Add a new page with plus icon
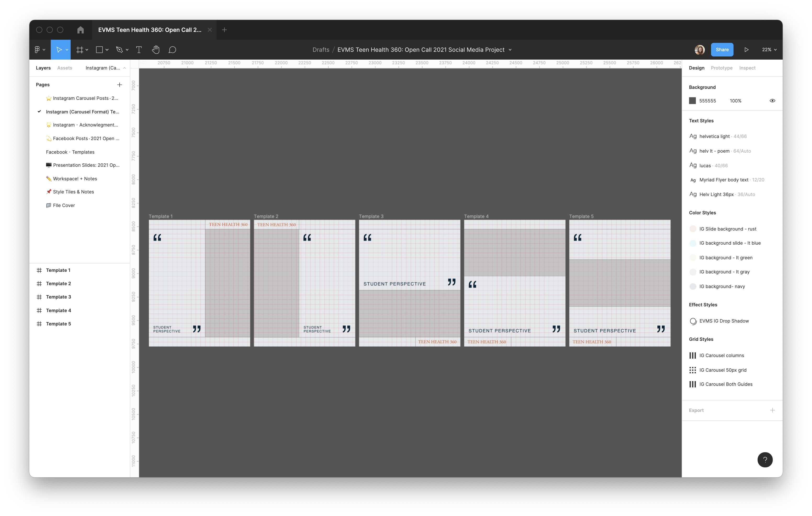 tap(119, 85)
